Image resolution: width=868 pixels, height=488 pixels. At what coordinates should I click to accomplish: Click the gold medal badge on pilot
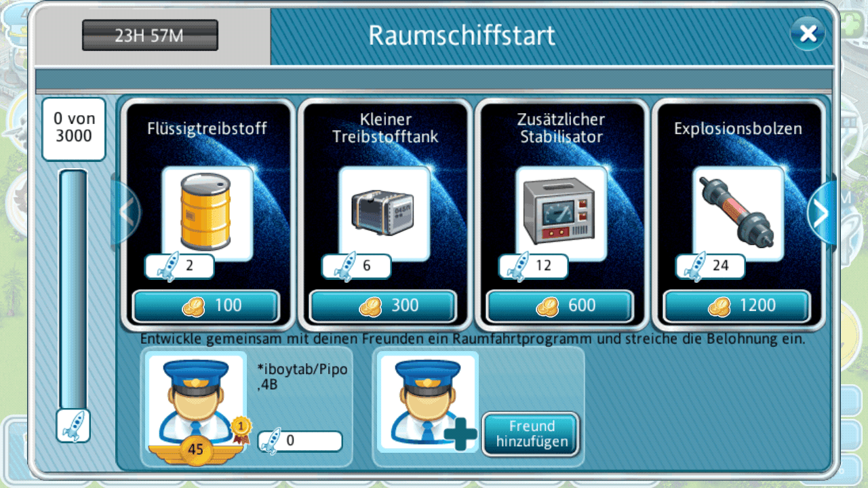click(241, 428)
